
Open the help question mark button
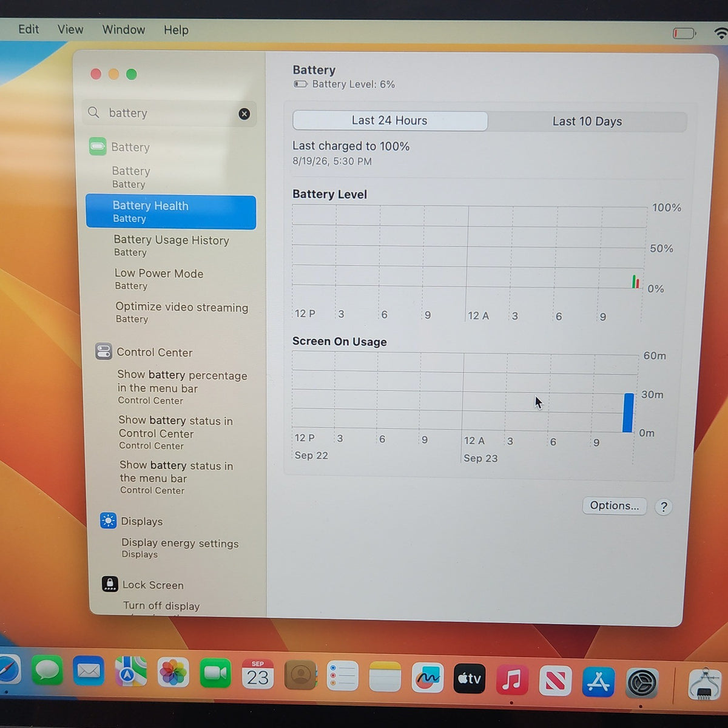pos(664,507)
